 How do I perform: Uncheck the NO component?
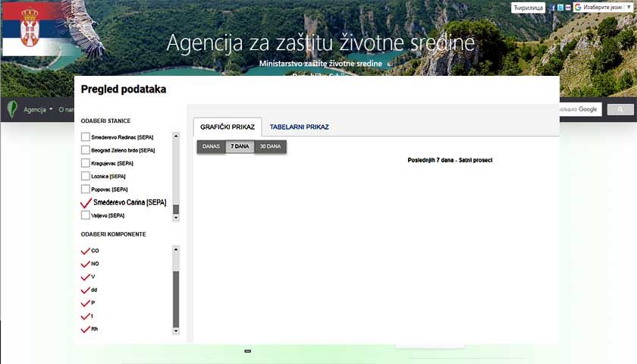pyautogui.click(x=85, y=264)
